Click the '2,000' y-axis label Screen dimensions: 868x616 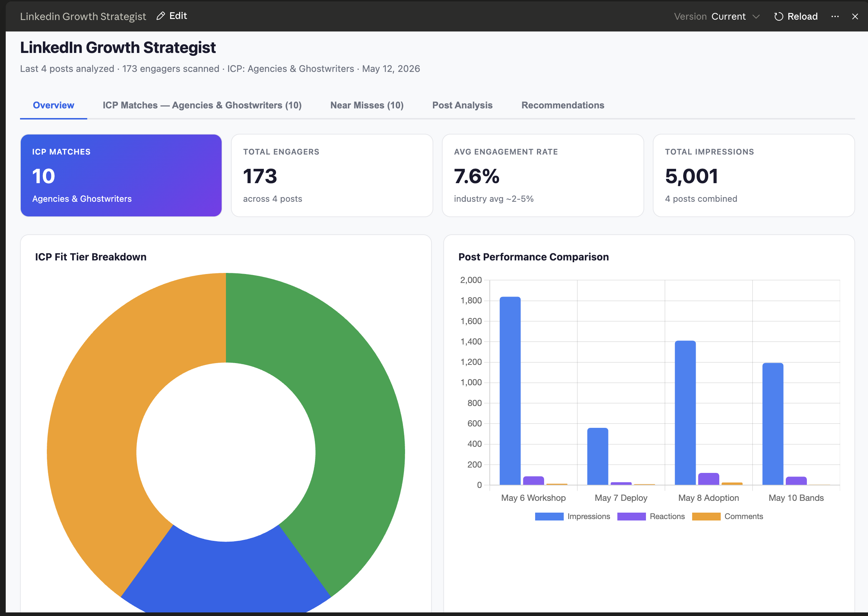point(471,280)
